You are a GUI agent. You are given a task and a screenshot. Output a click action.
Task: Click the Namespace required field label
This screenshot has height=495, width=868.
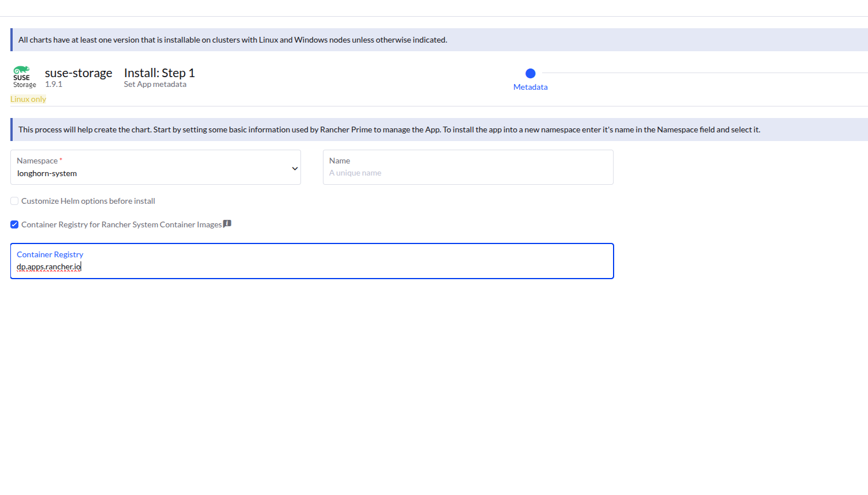[x=38, y=161]
